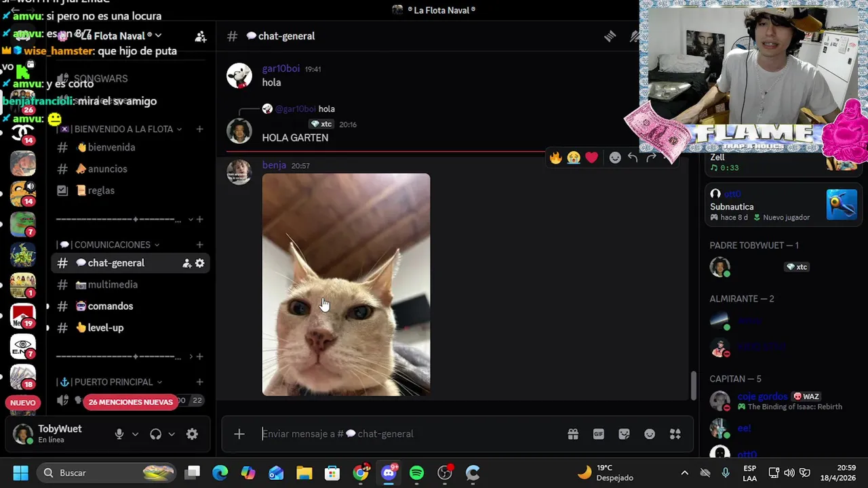React to message with crying emoji
The height and width of the screenshot is (488, 868).
574,158
